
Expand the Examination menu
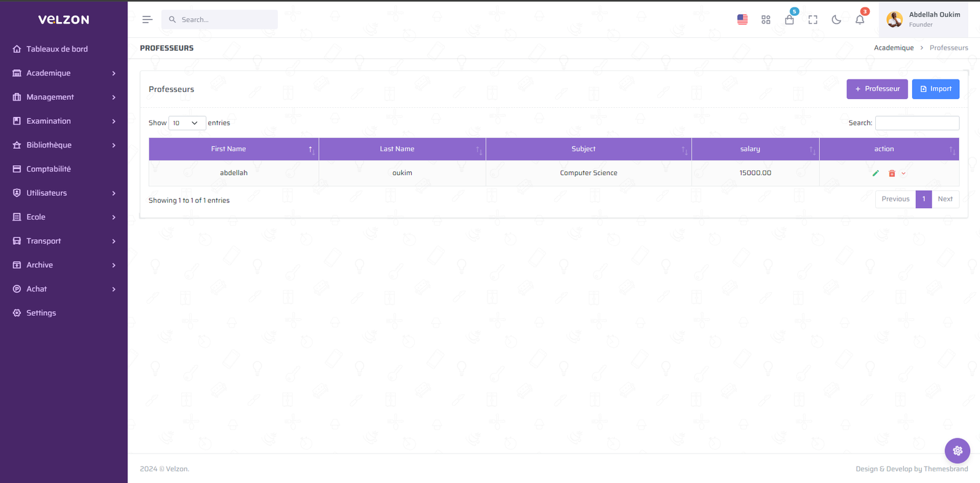64,121
